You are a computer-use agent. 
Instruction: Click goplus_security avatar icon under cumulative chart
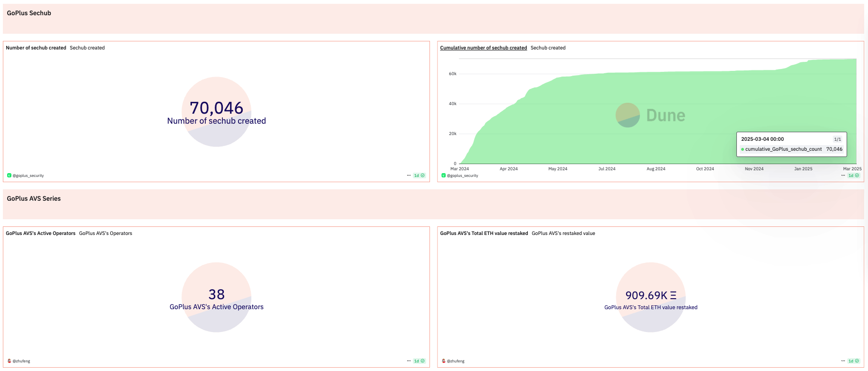pyautogui.click(x=444, y=176)
